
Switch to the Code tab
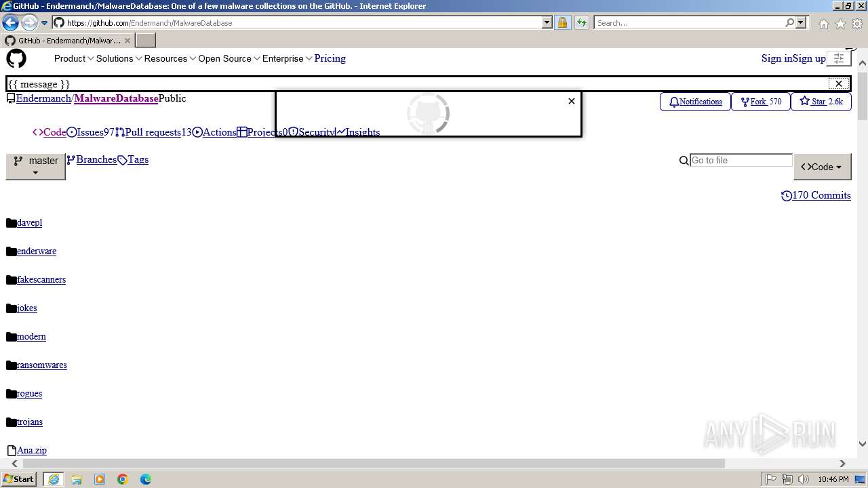(50, 132)
